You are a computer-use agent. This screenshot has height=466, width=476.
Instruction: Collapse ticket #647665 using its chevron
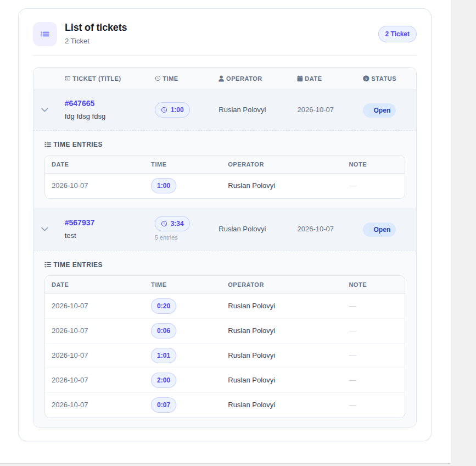(x=44, y=110)
